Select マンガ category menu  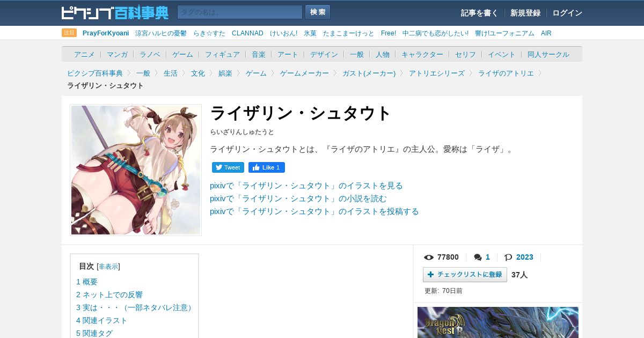click(x=117, y=54)
